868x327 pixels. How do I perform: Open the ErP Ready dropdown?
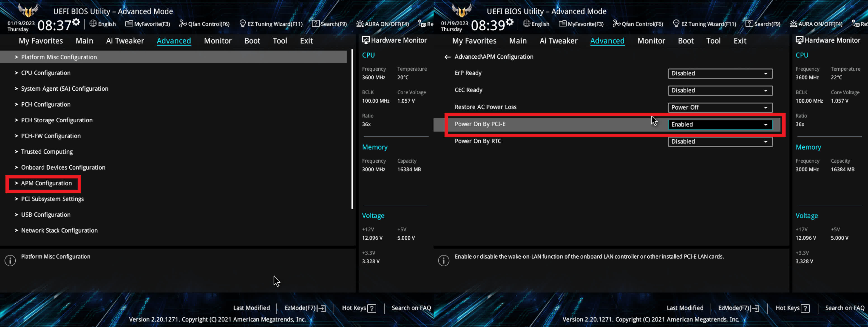[720, 74]
